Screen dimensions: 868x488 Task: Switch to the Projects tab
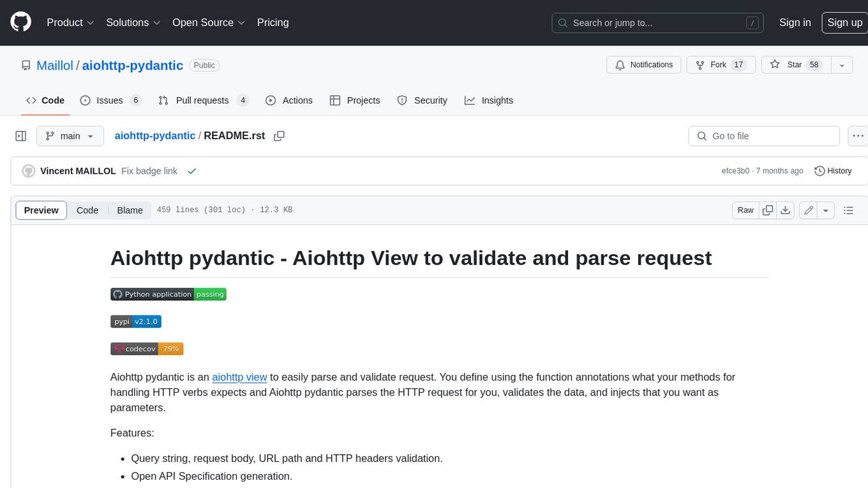(x=355, y=100)
